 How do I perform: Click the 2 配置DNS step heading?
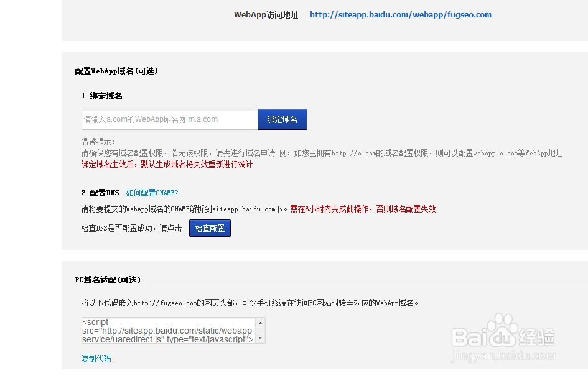pyautogui.click(x=100, y=193)
